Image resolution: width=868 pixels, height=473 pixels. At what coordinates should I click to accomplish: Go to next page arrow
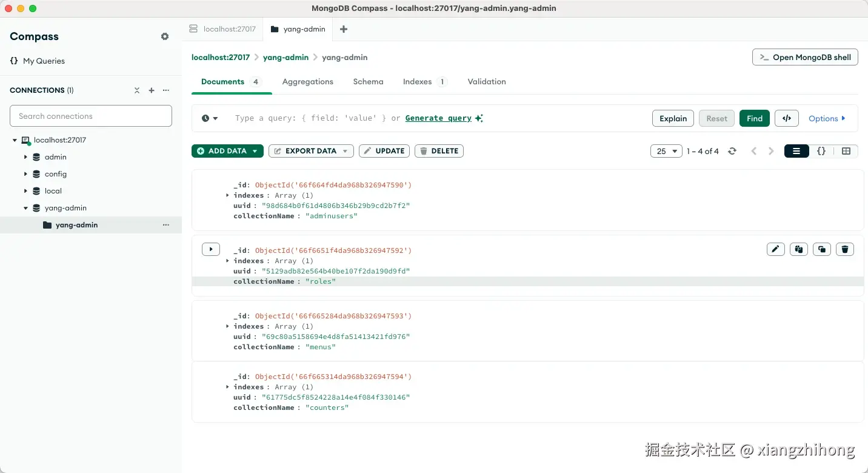coord(771,151)
